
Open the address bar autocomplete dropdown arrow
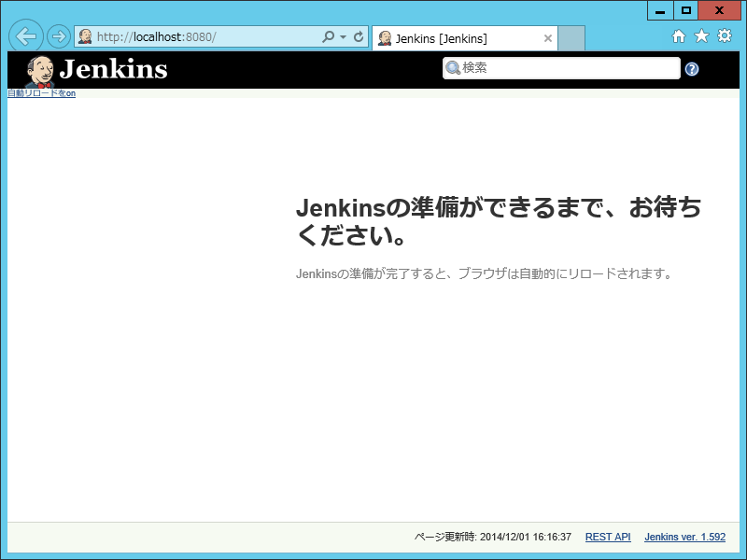[343, 36]
